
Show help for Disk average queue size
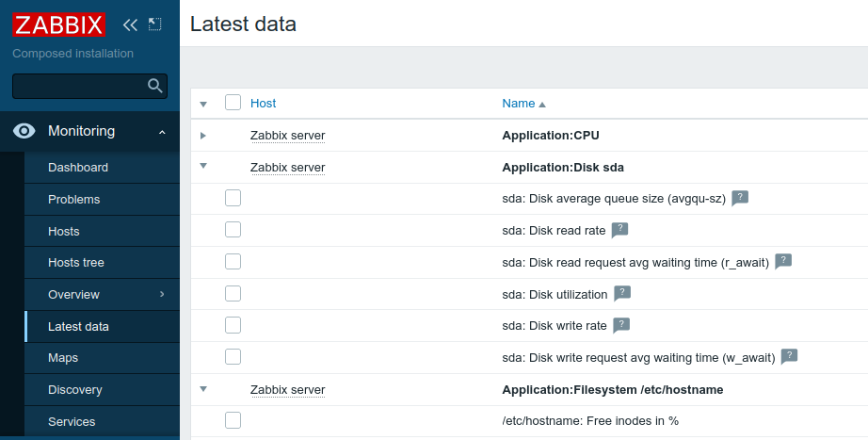tap(740, 198)
